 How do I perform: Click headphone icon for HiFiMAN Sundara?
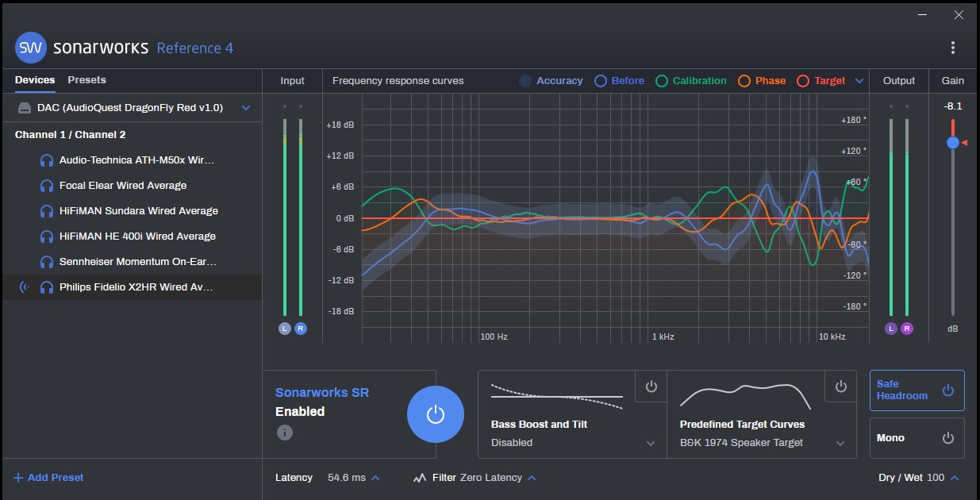click(47, 211)
